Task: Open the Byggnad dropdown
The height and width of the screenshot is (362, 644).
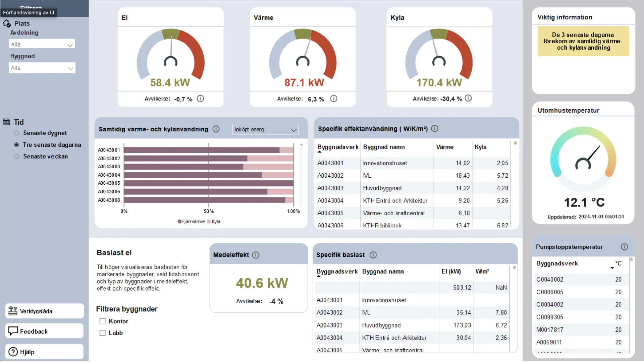Action: click(x=42, y=68)
